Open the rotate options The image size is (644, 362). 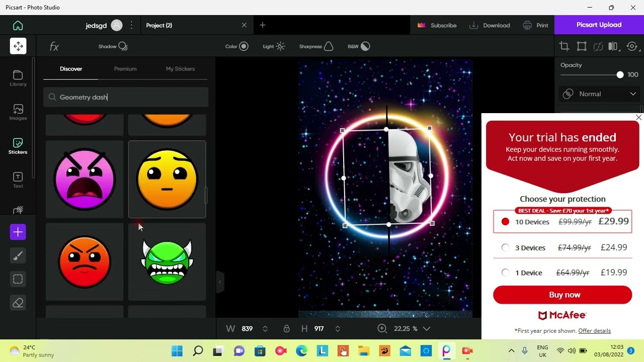pyautogui.click(x=632, y=46)
